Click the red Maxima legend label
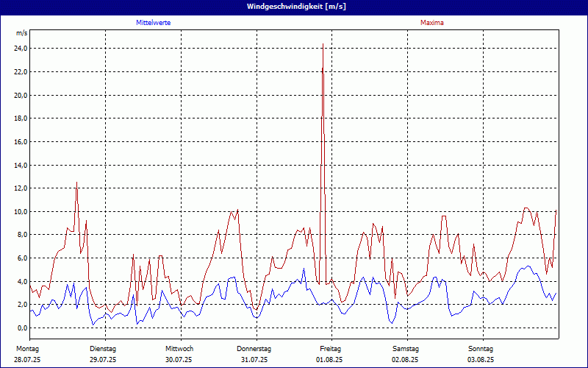The width and height of the screenshot is (588, 368). [x=431, y=23]
